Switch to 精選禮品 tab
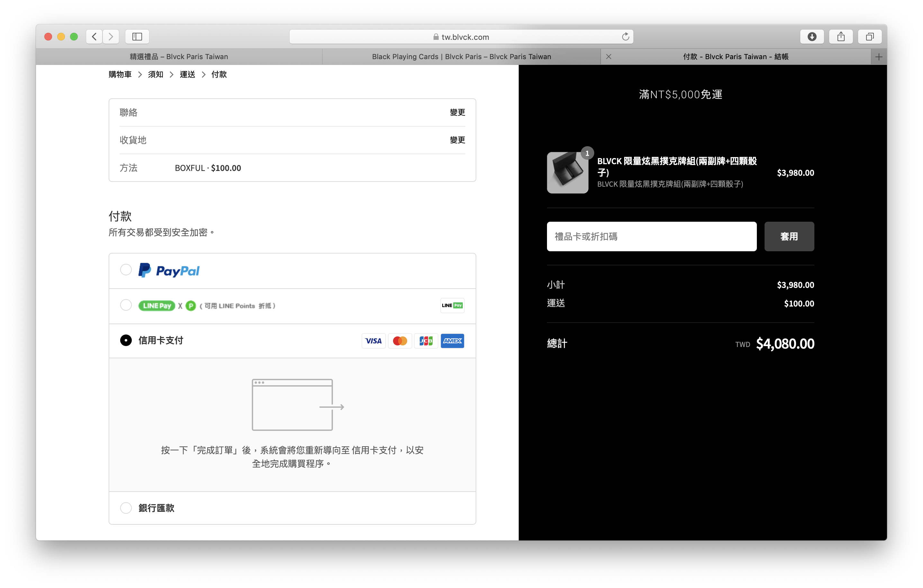The width and height of the screenshot is (923, 588). [x=179, y=57]
